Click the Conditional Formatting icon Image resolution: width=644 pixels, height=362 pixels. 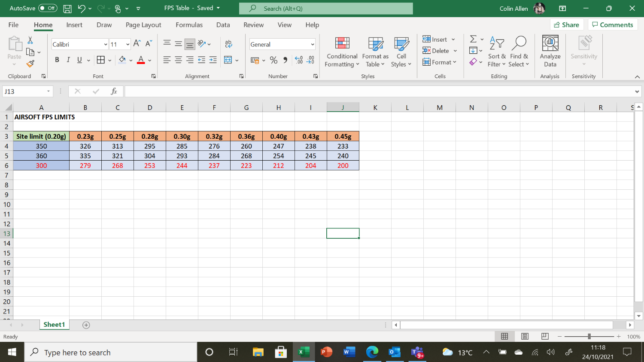pyautogui.click(x=342, y=43)
